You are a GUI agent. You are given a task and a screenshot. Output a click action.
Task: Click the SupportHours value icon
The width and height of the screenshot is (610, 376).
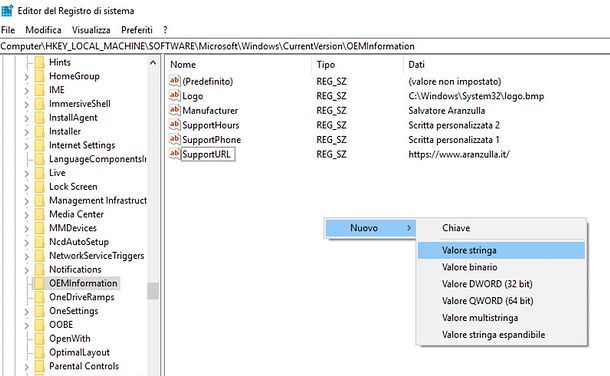[174, 124]
